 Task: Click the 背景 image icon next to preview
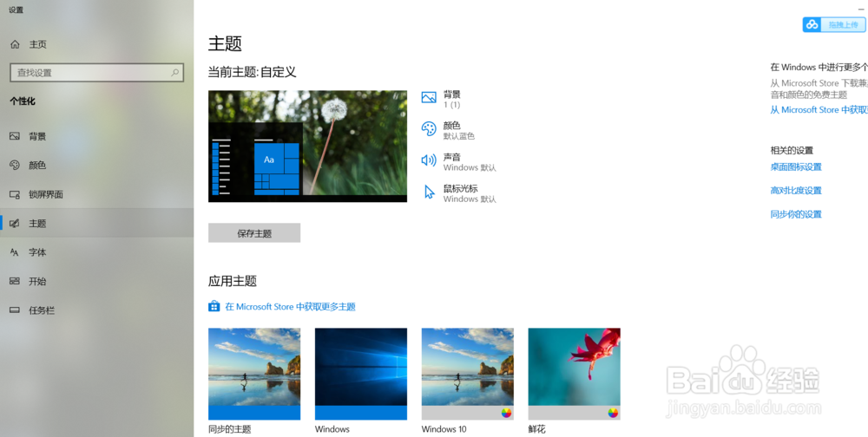429,97
